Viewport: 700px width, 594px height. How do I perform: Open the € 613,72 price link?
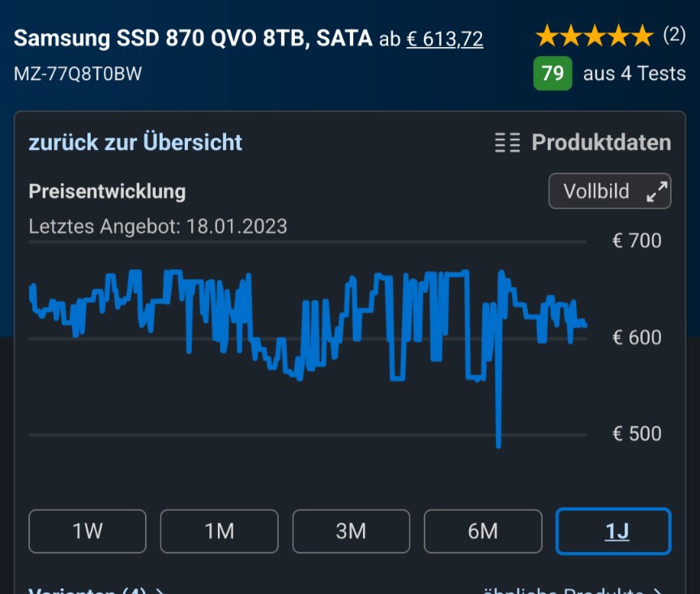445,38
